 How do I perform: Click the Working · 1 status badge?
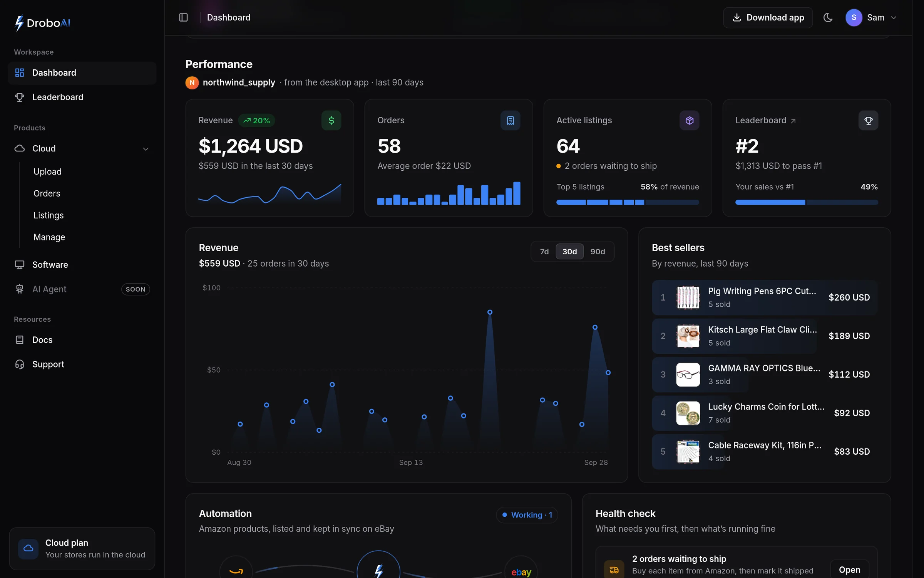tap(527, 515)
